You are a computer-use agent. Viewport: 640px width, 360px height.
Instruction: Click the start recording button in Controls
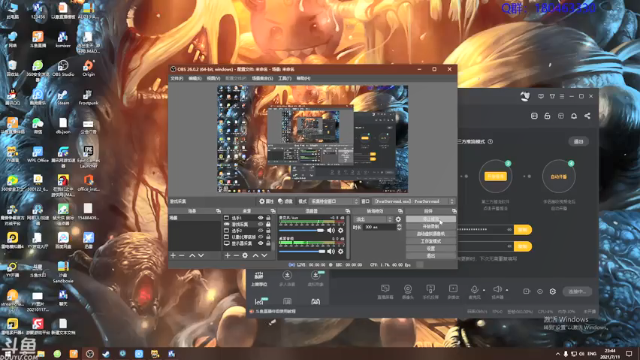(x=431, y=227)
